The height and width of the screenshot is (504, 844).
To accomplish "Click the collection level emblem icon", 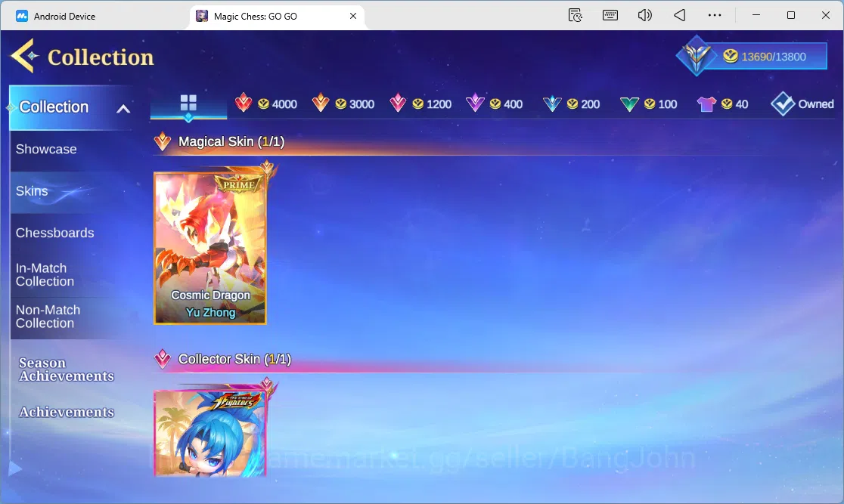I will click(696, 55).
